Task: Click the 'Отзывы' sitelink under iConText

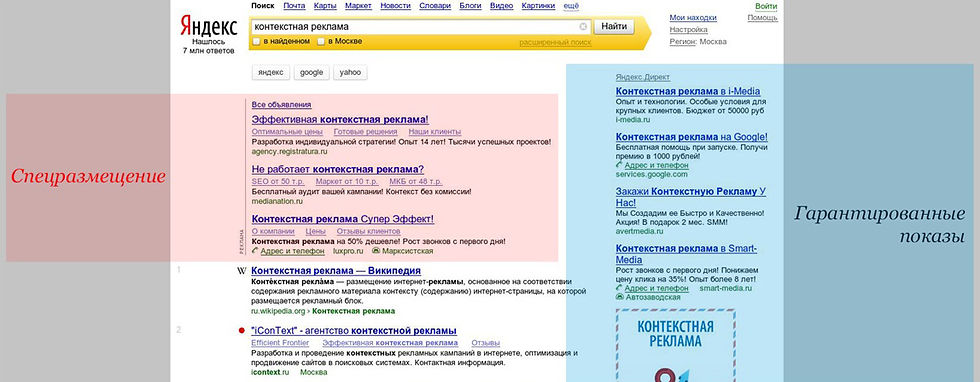Action: [486, 343]
